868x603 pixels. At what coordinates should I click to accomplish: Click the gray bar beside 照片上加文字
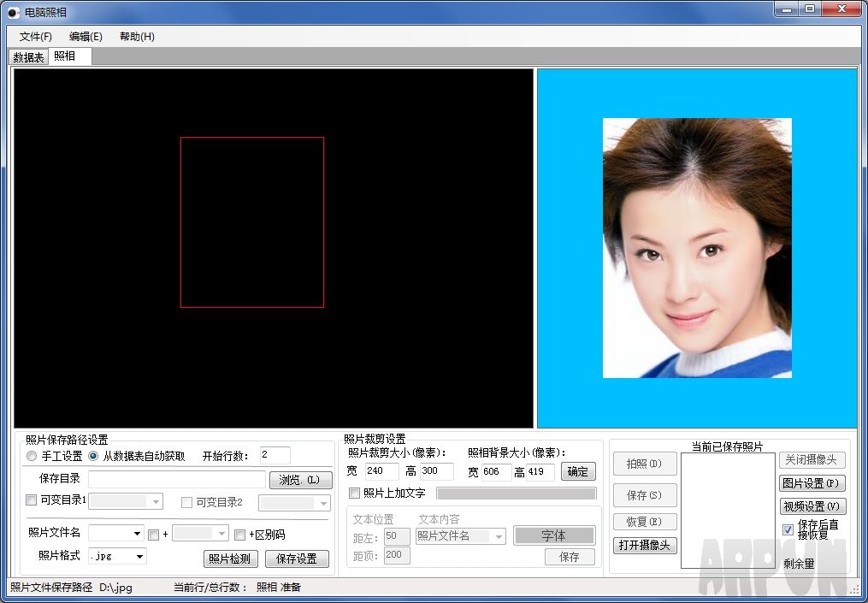click(517, 494)
